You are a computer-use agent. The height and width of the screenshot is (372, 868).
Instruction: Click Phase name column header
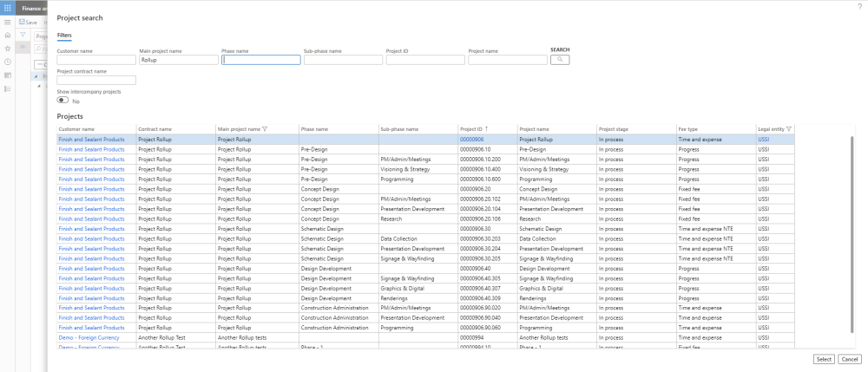coord(314,129)
